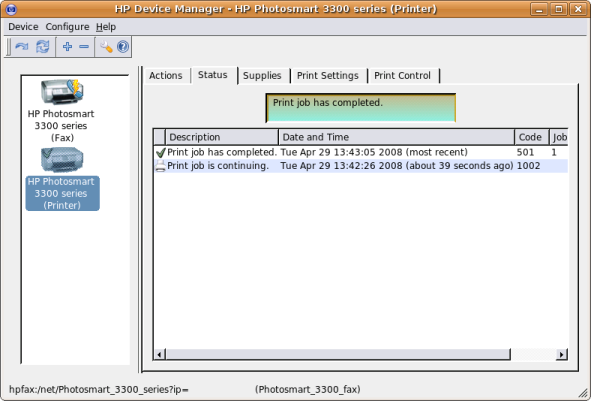This screenshot has width=591, height=401.
Task: Open the Device menu
Action: pos(23,27)
